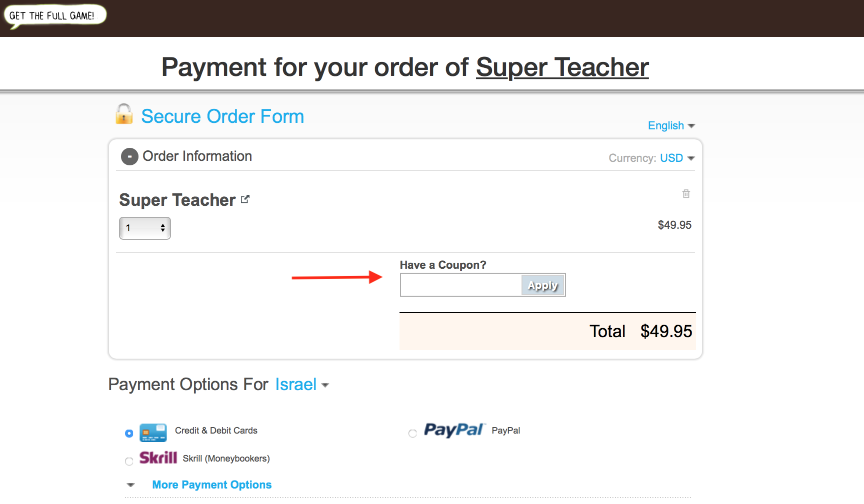This screenshot has width=864, height=504.
Task: Open the Super Teacher link in the heading
Action: pyautogui.click(x=562, y=67)
